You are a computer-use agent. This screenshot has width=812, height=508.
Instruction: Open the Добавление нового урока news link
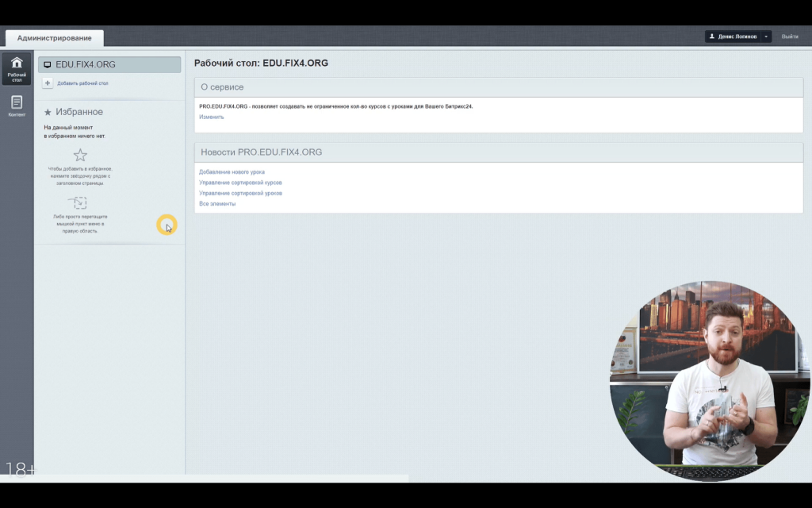click(x=232, y=172)
